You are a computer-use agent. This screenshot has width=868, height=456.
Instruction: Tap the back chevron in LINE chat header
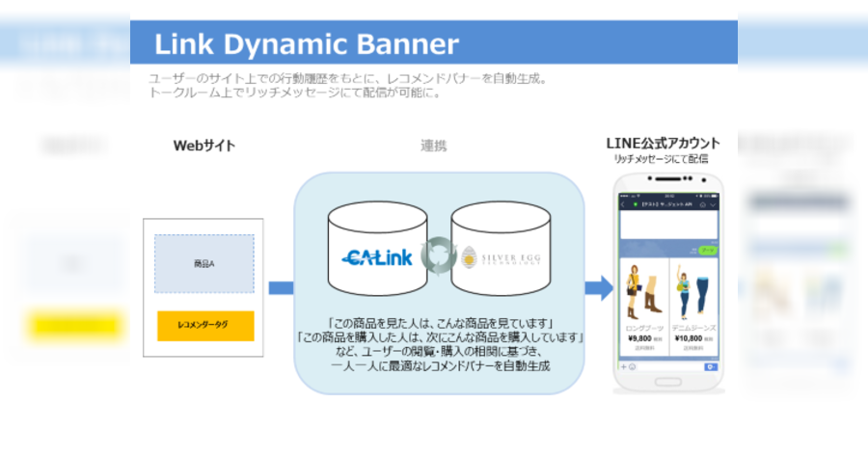click(x=623, y=204)
